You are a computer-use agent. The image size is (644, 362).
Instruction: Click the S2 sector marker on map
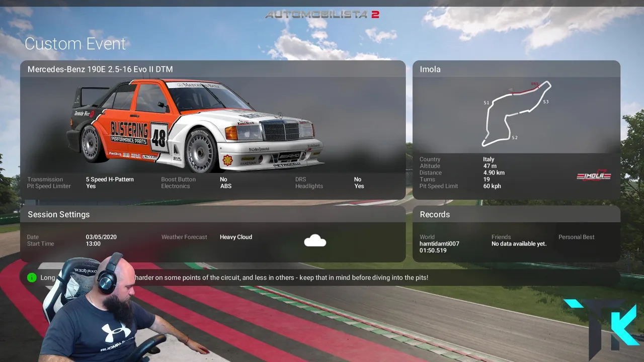coord(515,137)
